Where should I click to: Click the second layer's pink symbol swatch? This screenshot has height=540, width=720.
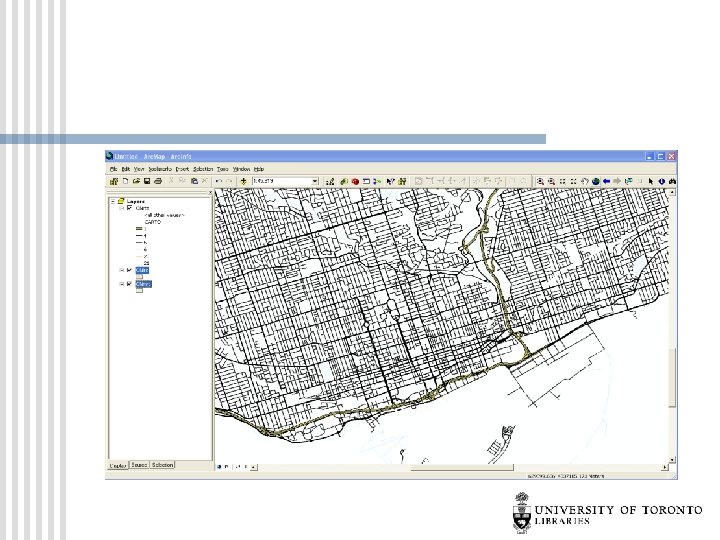pyautogui.click(x=139, y=277)
